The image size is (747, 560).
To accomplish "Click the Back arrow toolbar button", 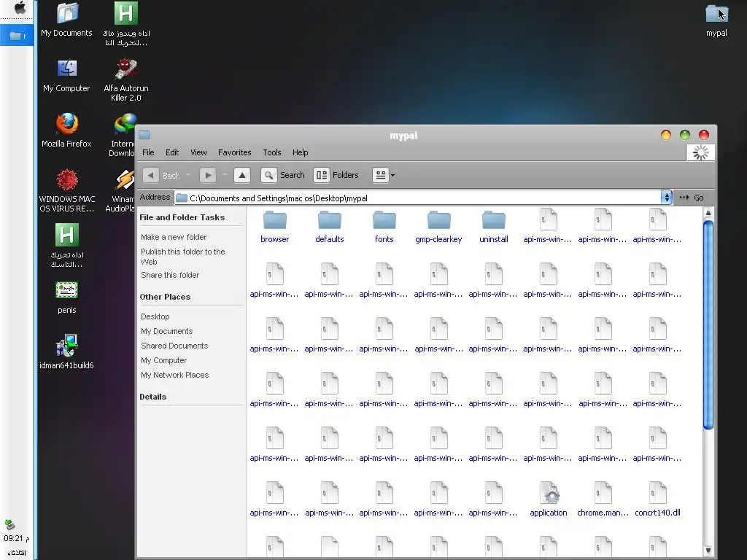I will tap(150, 175).
